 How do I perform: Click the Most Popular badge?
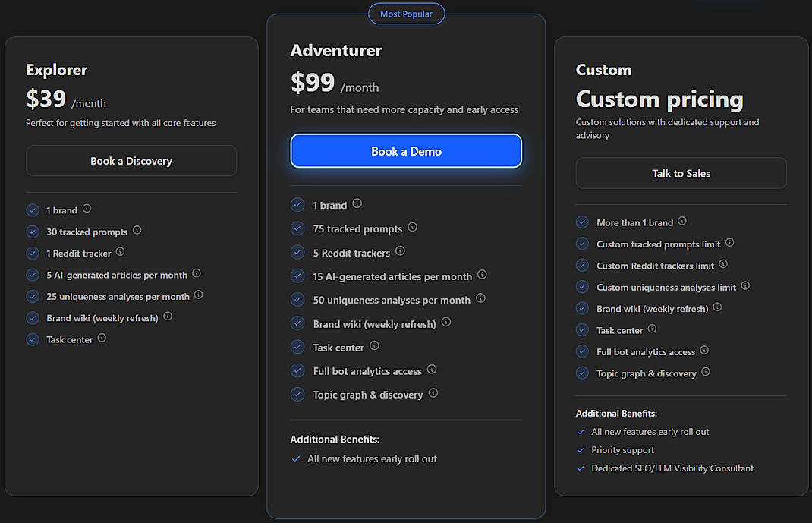coord(406,14)
